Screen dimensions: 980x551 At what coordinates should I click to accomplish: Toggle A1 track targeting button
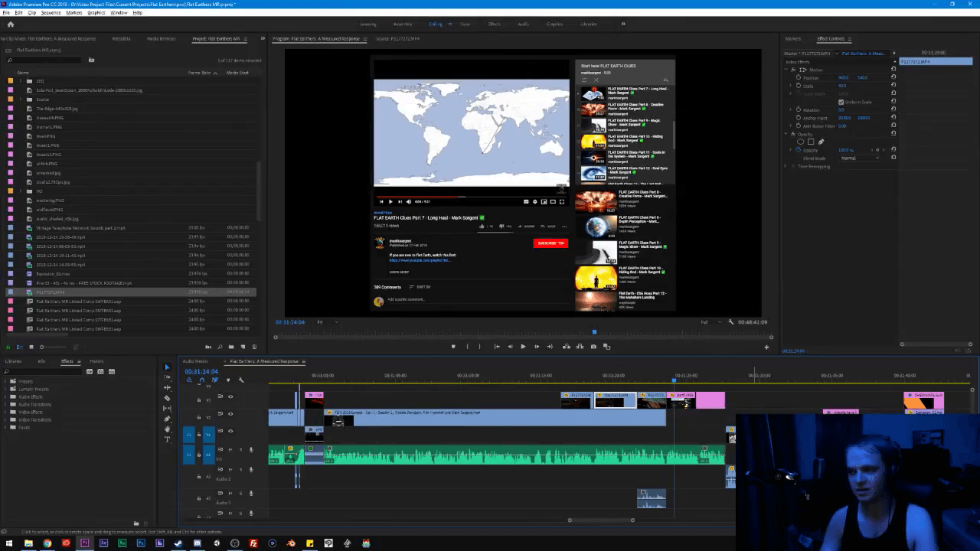click(x=207, y=454)
